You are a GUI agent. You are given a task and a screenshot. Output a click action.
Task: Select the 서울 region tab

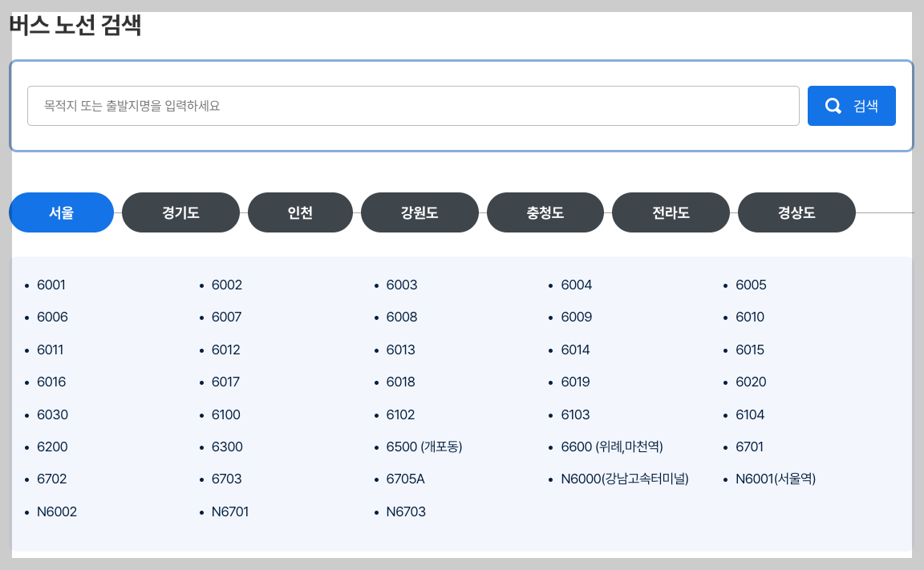tap(61, 212)
